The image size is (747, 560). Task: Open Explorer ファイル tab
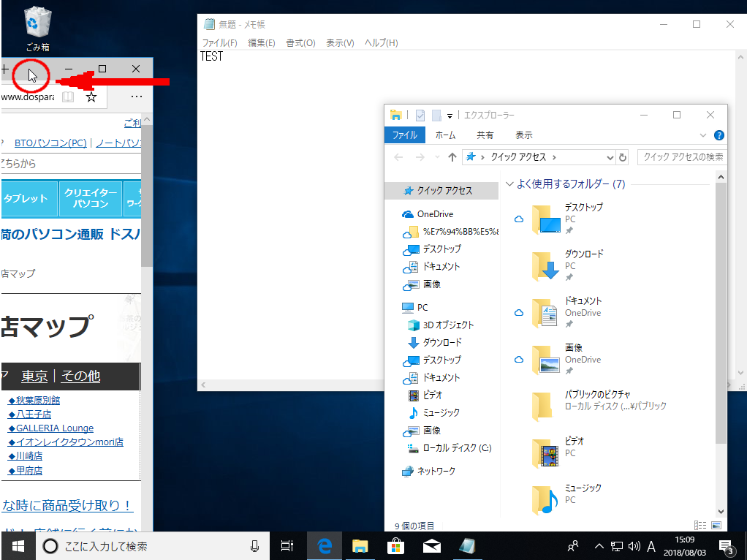click(x=404, y=135)
